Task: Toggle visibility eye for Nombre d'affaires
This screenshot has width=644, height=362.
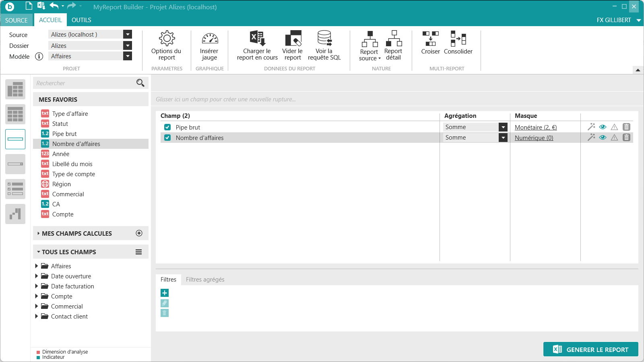Action: [603, 138]
